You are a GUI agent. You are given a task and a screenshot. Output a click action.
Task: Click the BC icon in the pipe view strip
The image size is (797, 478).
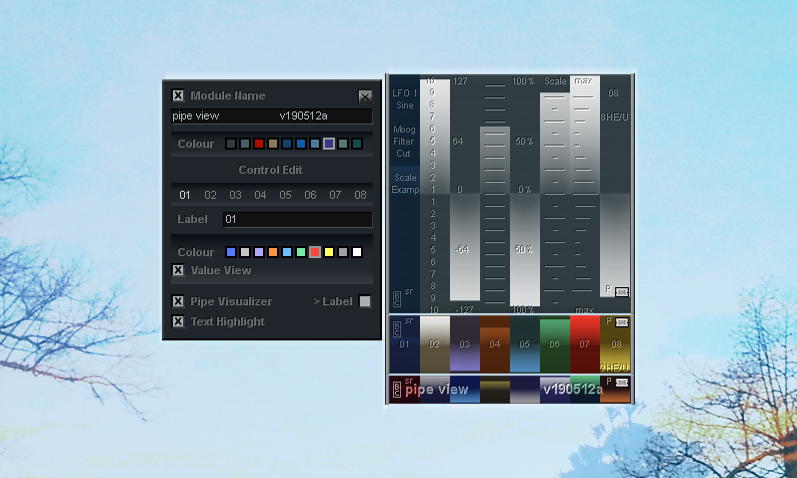tap(396, 388)
